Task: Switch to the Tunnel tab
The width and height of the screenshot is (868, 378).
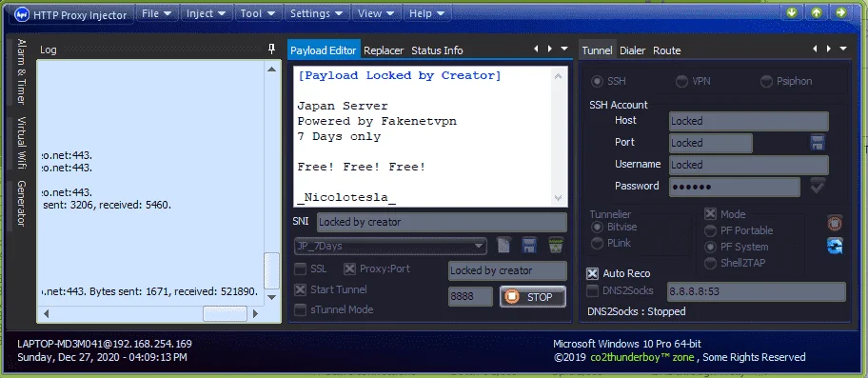Action: (x=597, y=50)
